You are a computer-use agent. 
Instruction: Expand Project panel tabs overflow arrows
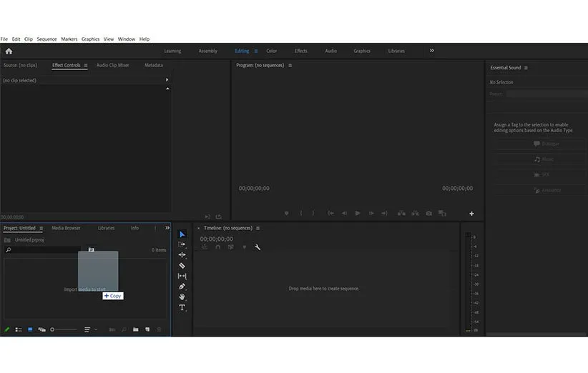tap(167, 228)
